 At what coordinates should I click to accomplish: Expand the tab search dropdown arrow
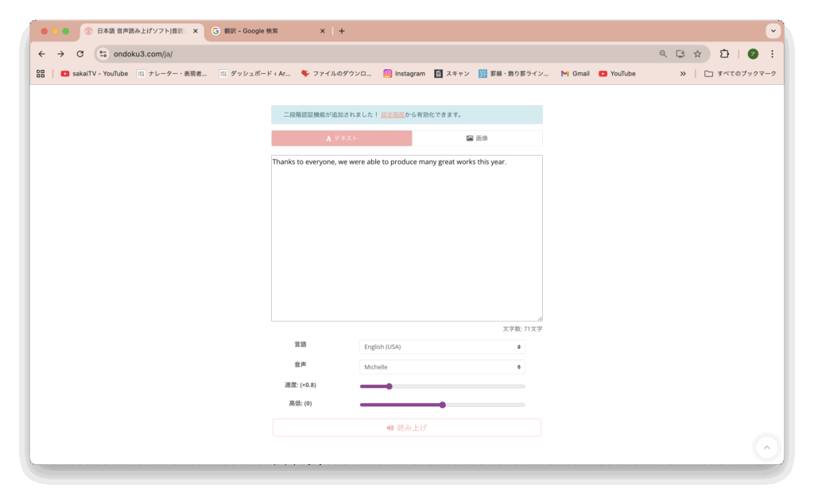[x=772, y=31]
